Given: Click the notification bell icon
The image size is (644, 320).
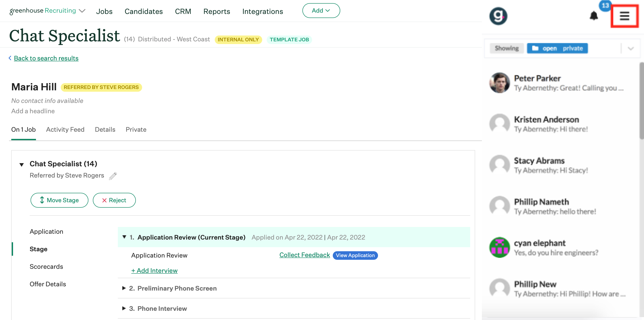Looking at the screenshot, I should point(594,16).
